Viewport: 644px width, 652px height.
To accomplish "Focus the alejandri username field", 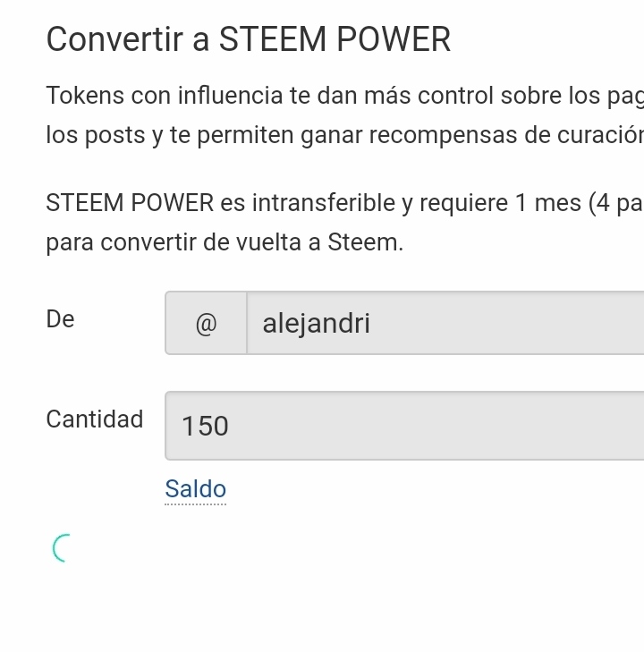I will [445, 323].
